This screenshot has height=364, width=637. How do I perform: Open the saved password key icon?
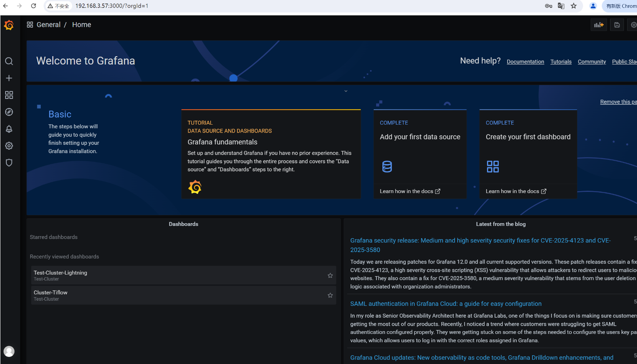click(548, 6)
